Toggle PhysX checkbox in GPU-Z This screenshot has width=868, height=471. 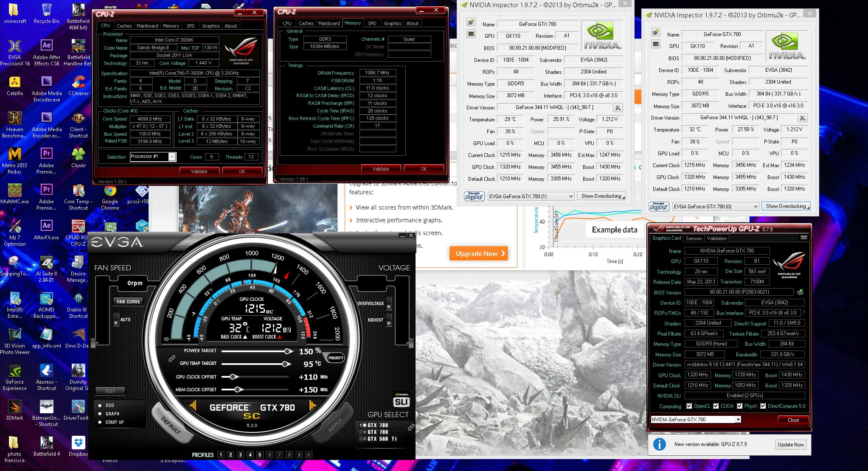pos(740,406)
